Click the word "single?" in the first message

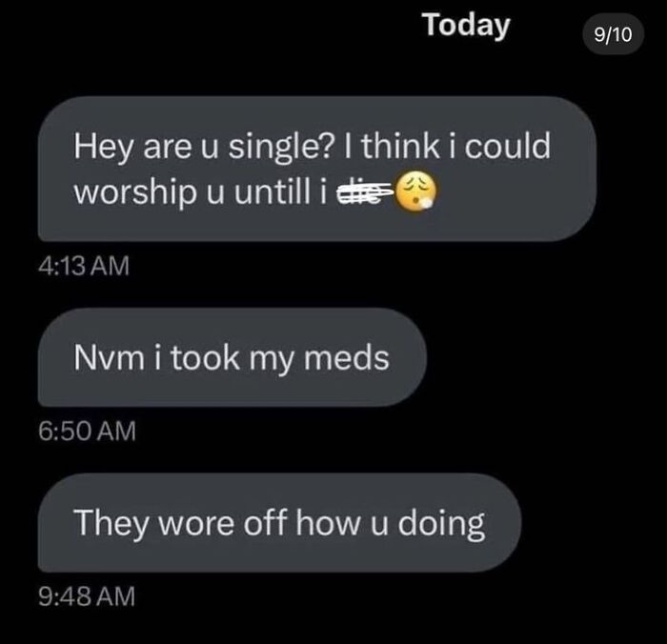tap(285, 148)
